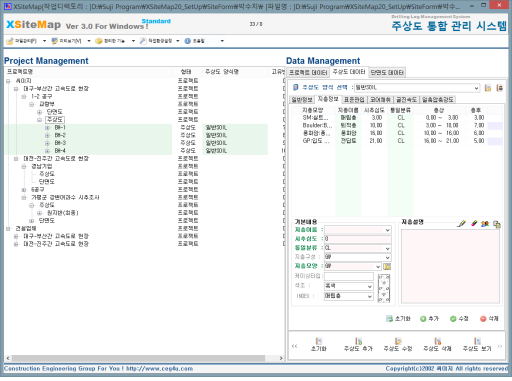Collapse the top root project node

click(8, 81)
